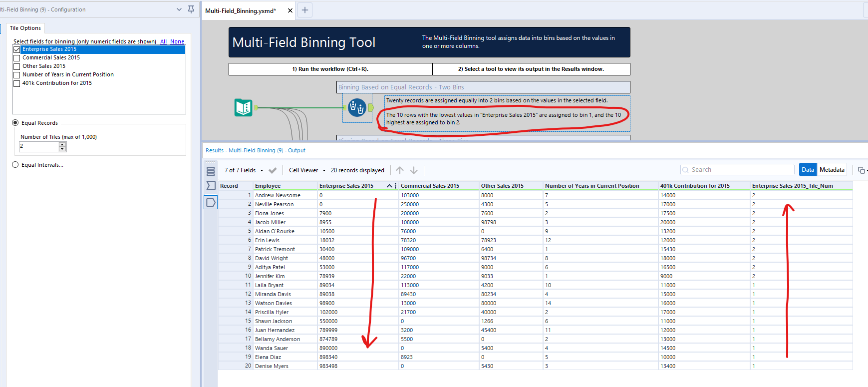
Task: Click the Number of Tiles input field
Action: tap(39, 146)
